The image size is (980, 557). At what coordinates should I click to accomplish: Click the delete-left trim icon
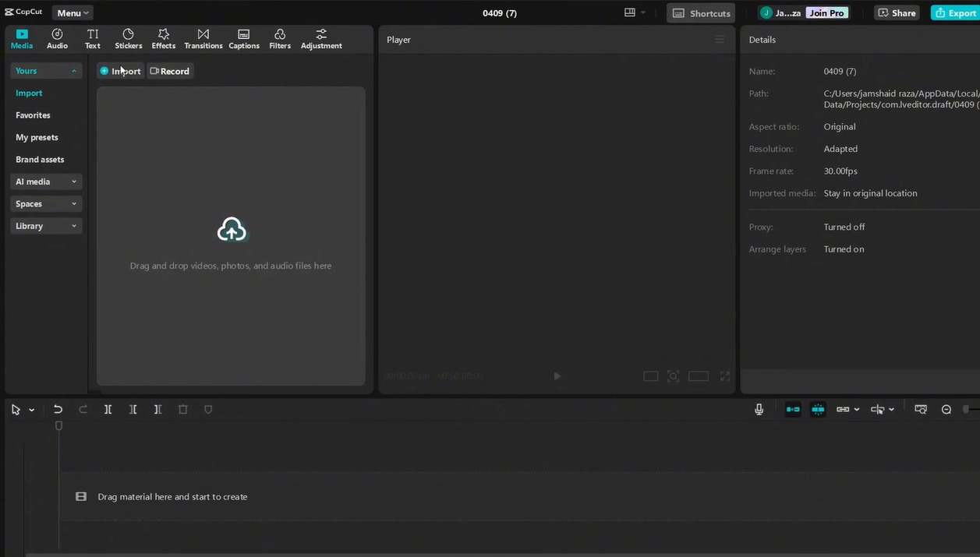tap(133, 410)
